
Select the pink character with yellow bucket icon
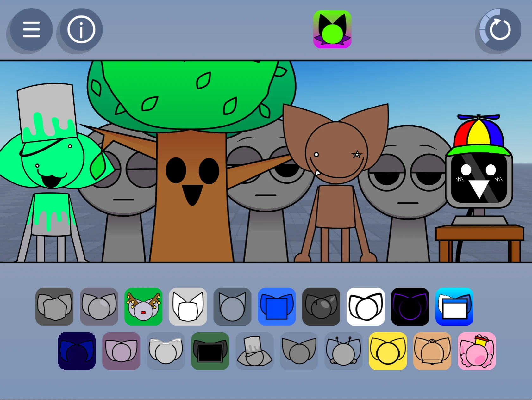[476, 351]
